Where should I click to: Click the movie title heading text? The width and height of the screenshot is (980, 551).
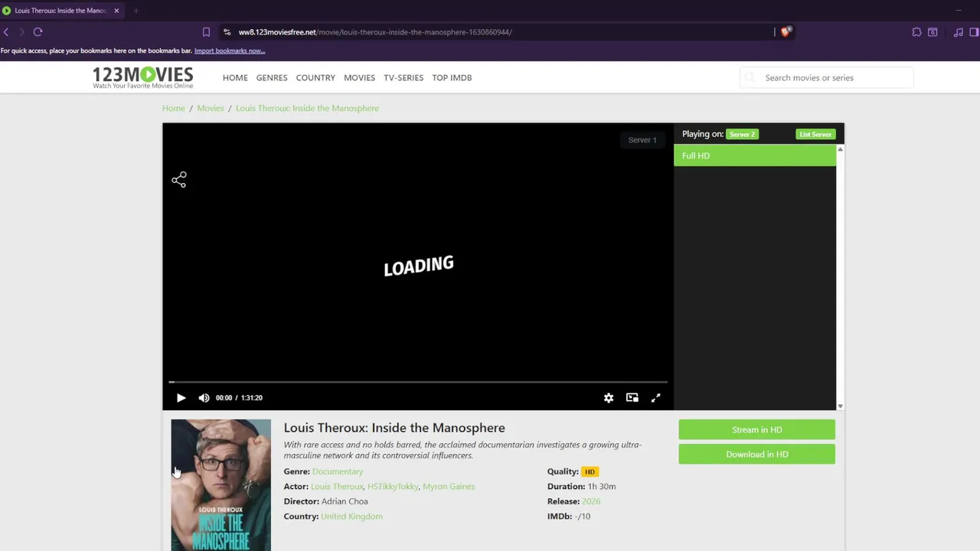pos(394,428)
